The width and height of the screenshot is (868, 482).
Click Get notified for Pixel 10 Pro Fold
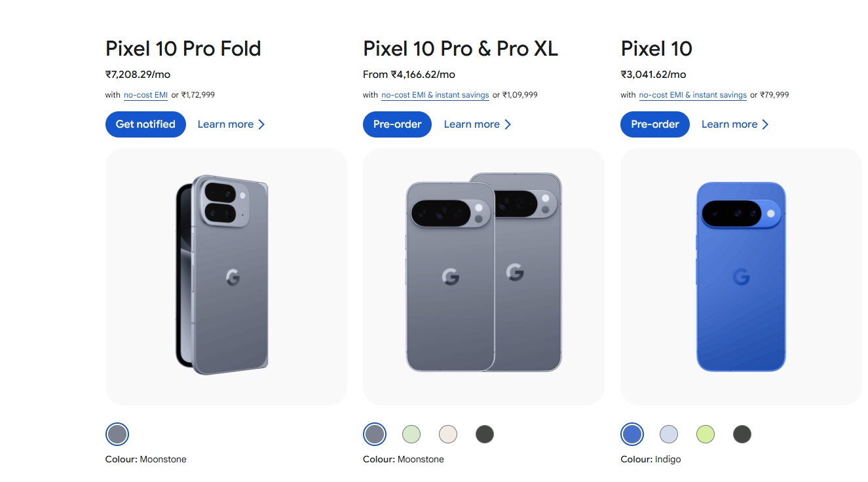click(145, 124)
